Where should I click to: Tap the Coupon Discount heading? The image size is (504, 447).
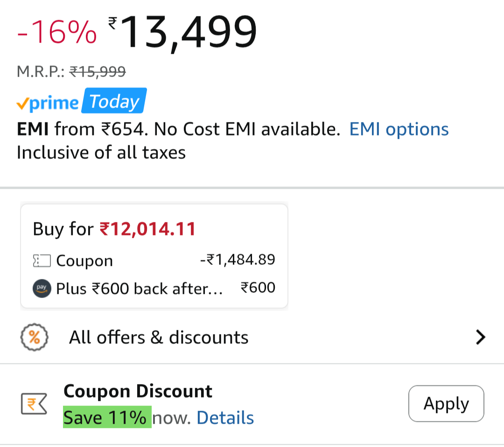coord(138,391)
